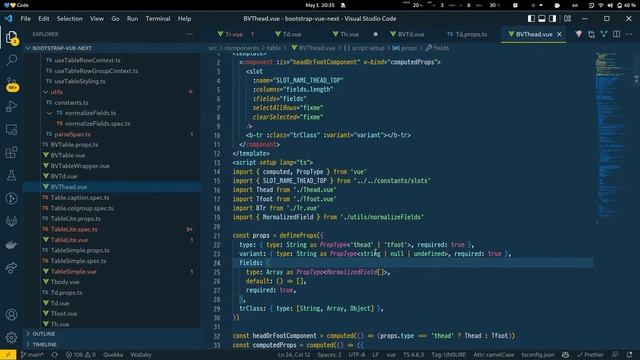Viewport: 640px width, 360px height.
Task: Click the Spaces: 2 indentation setting
Action: 329,355
